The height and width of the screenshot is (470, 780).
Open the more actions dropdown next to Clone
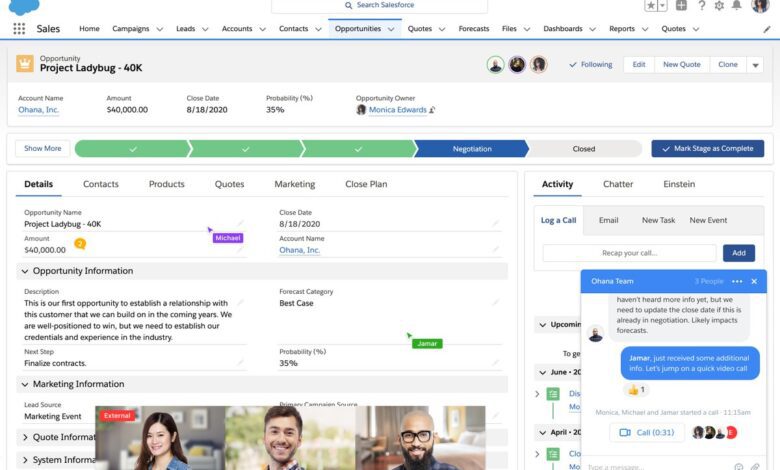tap(755, 65)
